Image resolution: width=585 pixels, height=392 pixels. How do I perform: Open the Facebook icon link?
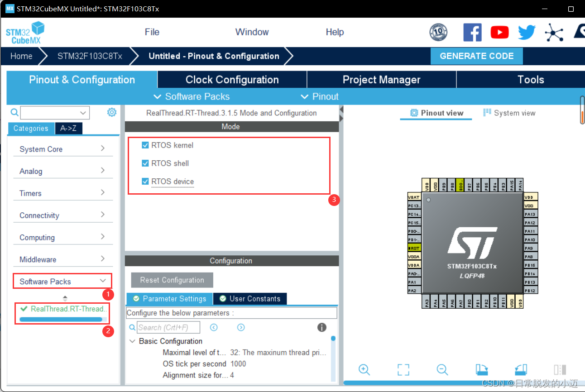pos(472,32)
